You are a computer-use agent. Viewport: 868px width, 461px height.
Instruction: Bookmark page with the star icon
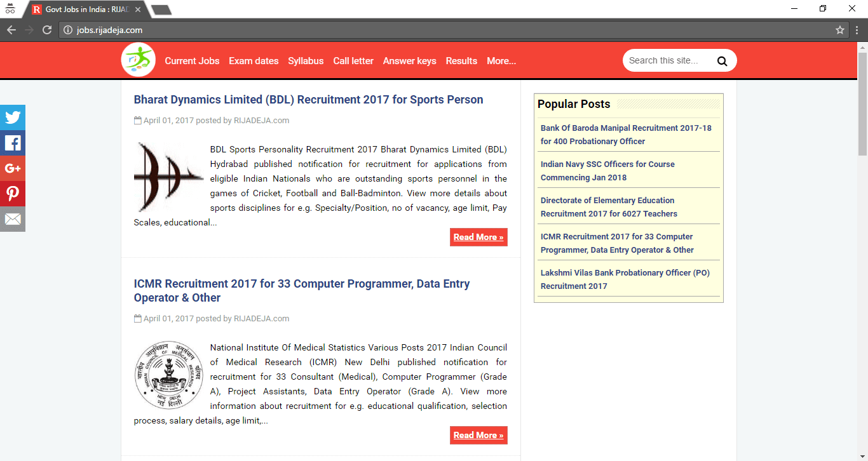[x=840, y=30]
